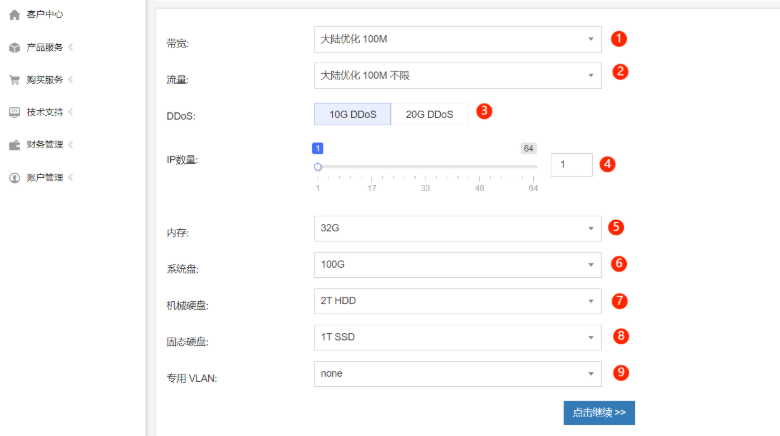Image resolution: width=780 pixels, height=436 pixels.
Task: Open the 产品服务 menu
Action: coord(45,47)
